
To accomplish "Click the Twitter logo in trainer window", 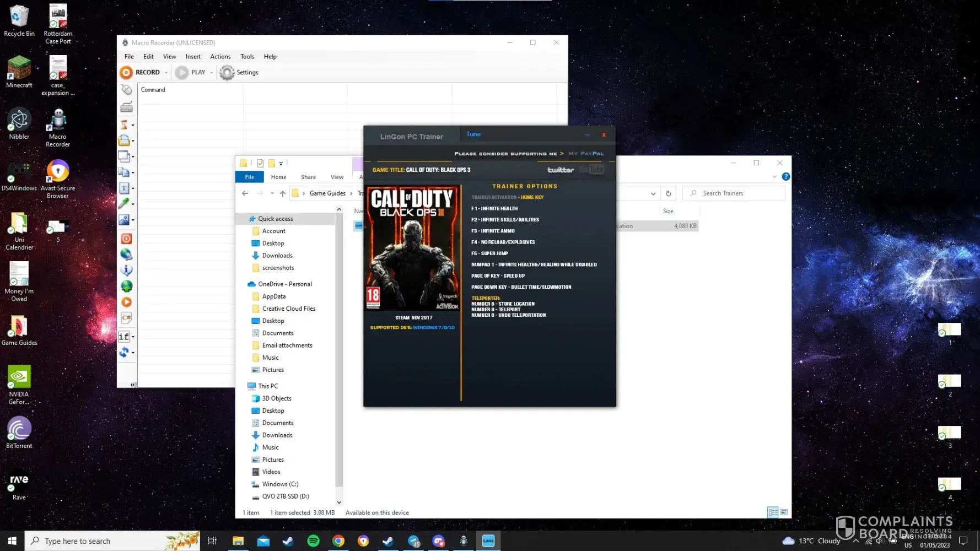I will pyautogui.click(x=560, y=170).
